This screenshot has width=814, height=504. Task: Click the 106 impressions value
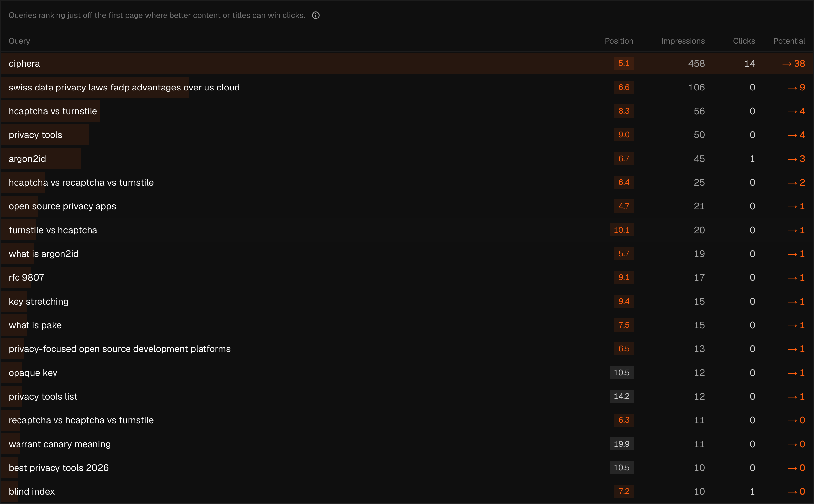click(696, 87)
